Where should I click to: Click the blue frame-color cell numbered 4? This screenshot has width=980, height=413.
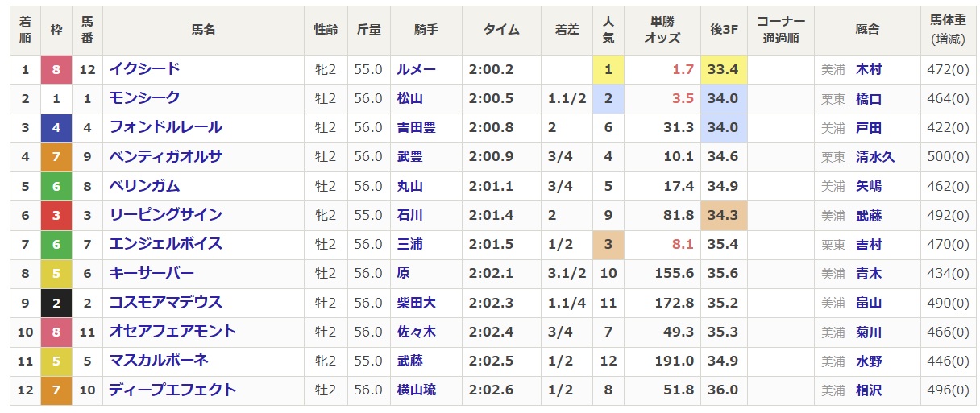(x=56, y=127)
